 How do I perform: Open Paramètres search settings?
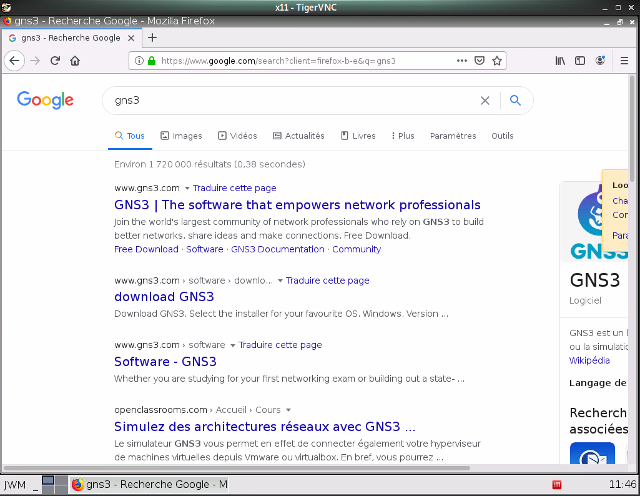coord(453,136)
